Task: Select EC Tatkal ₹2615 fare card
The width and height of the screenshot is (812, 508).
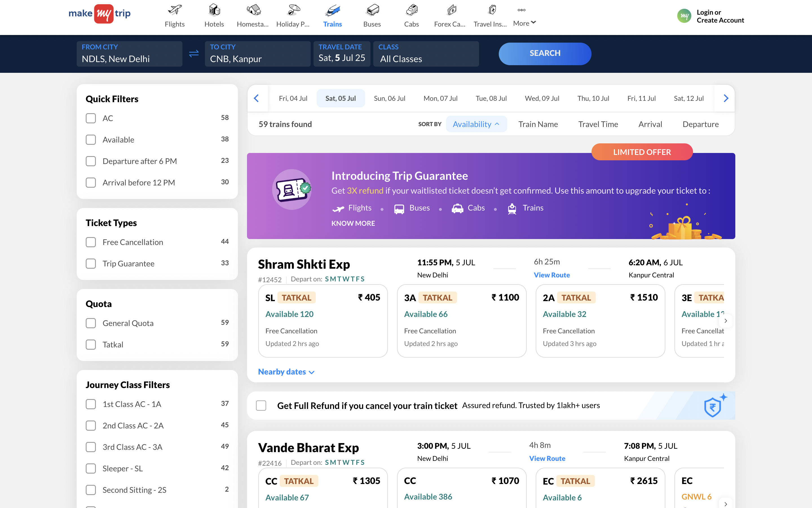Action: click(x=600, y=488)
